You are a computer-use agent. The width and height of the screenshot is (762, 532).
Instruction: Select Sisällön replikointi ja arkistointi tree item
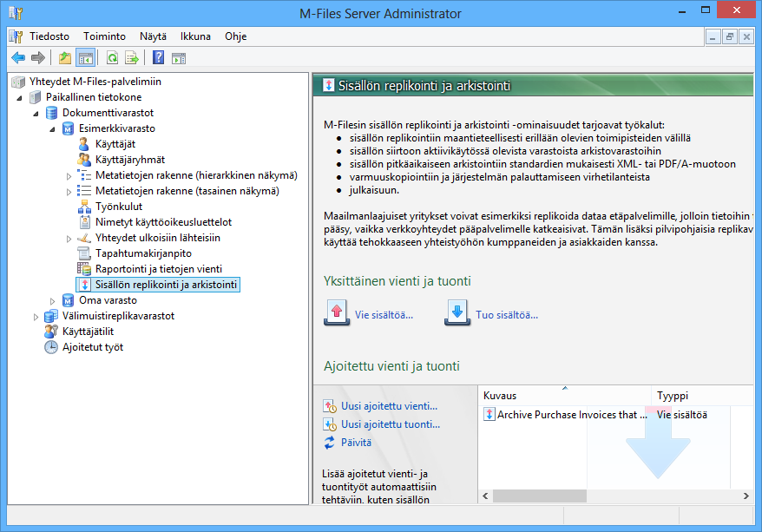tap(167, 285)
